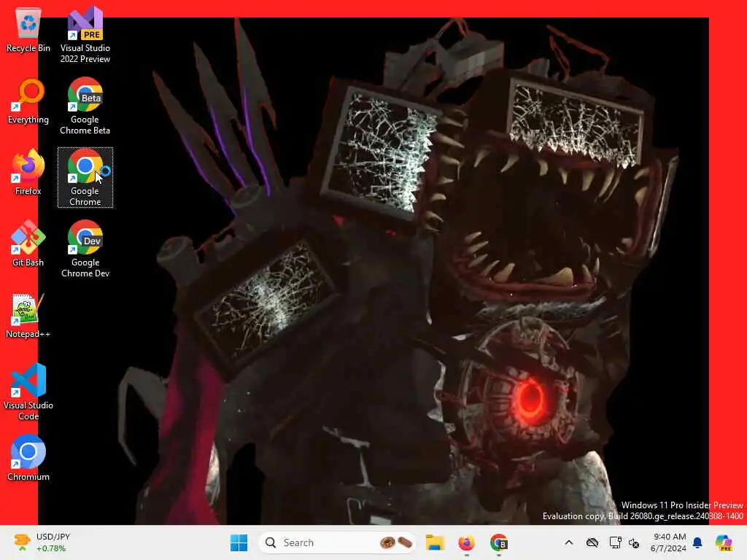Image resolution: width=747 pixels, height=560 pixels.
Task: Click the muted volume tray icon
Action: click(634, 542)
